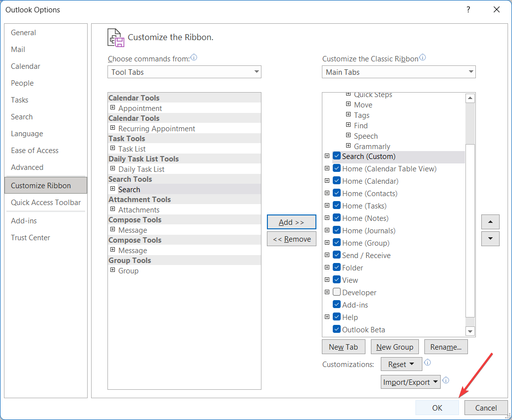Open the Customize the Classic Ribbon dropdown
Screen dimensions: 512x420
399,72
